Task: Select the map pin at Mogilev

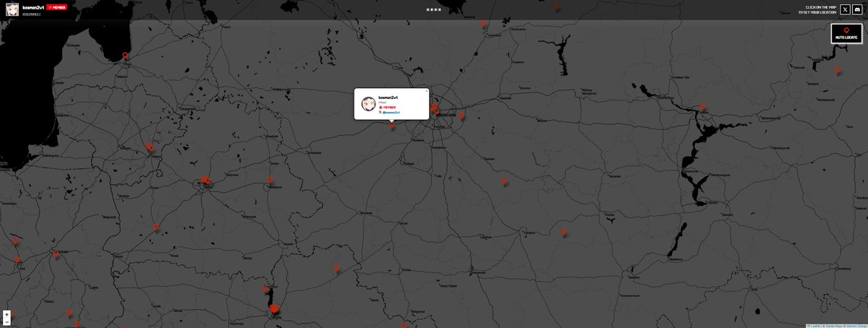Action: [x=270, y=180]
